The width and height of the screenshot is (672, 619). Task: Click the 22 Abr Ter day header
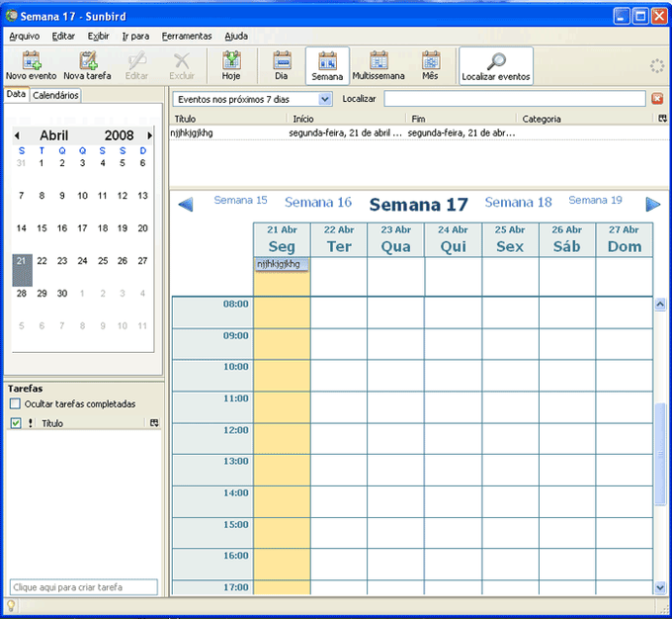click(x=339, y=240)
